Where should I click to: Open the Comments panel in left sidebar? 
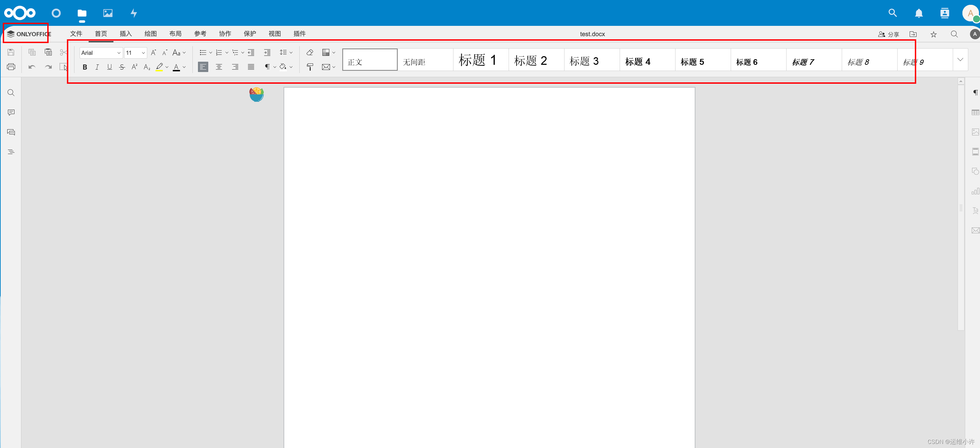coord(11,113)
